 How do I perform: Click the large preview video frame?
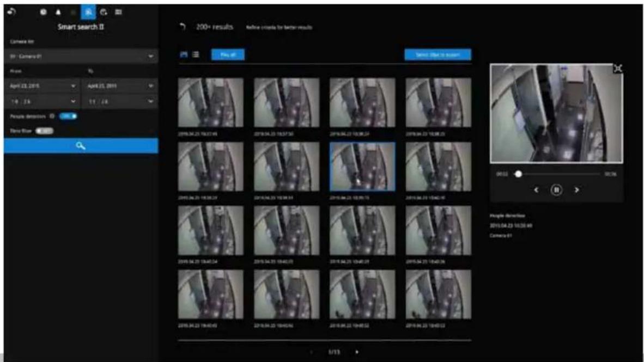(x=556, y=113)
